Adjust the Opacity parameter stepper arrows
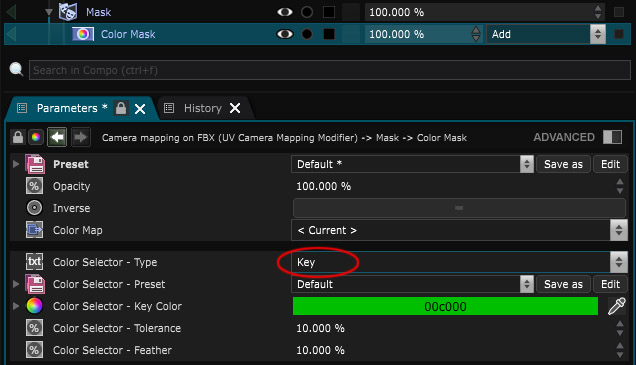Image resolution: width=636 pixels, height=365 pixels. tap(620, 186)
